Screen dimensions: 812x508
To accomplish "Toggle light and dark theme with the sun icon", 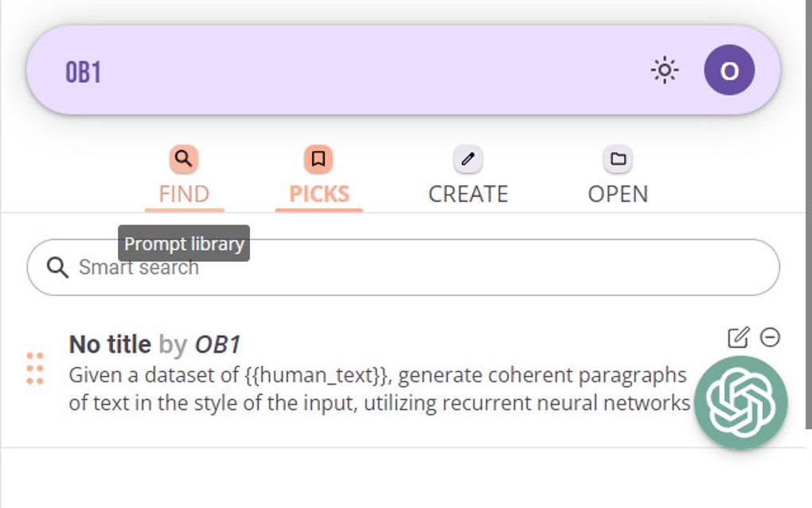I will 664,70.
